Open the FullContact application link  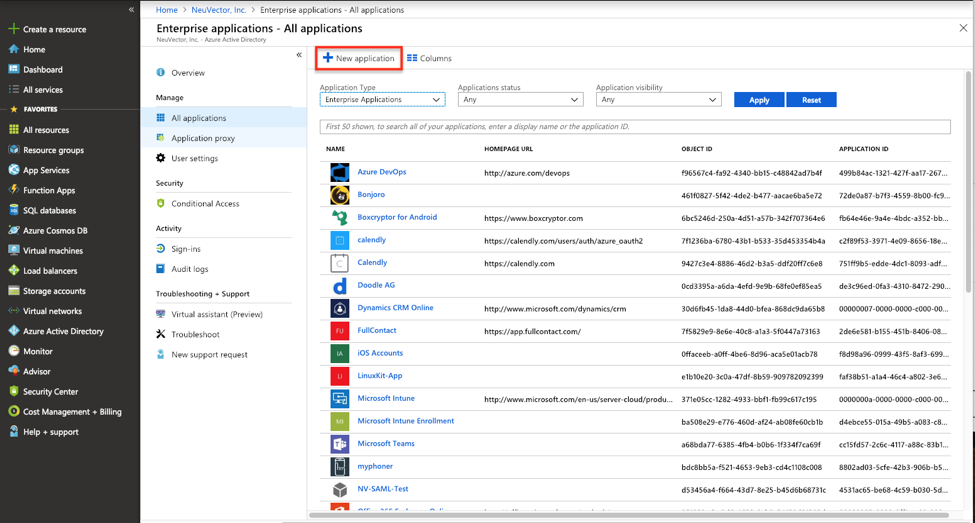(x=377, y=330)
